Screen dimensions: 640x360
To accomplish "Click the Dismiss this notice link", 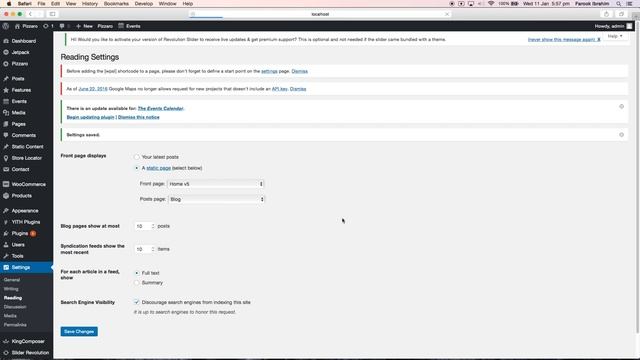I will tap(139, 117).
